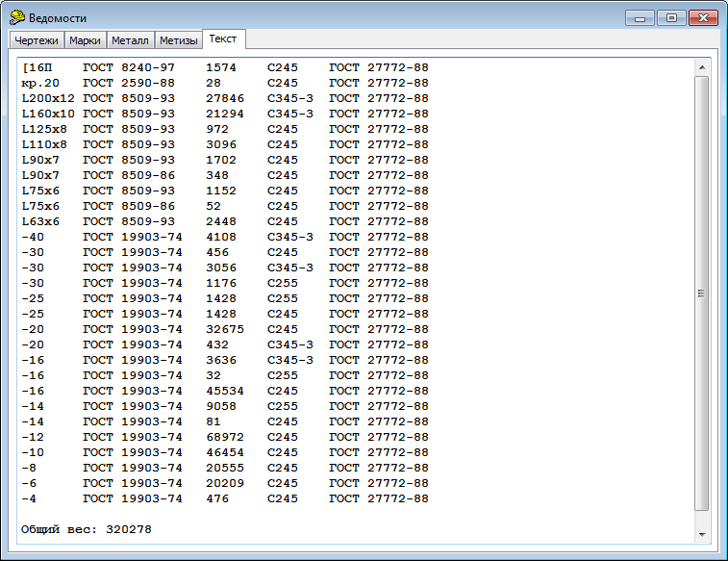Click the Ведомости window helmet icon
The image size is (728, 561).
pos(17,17)
